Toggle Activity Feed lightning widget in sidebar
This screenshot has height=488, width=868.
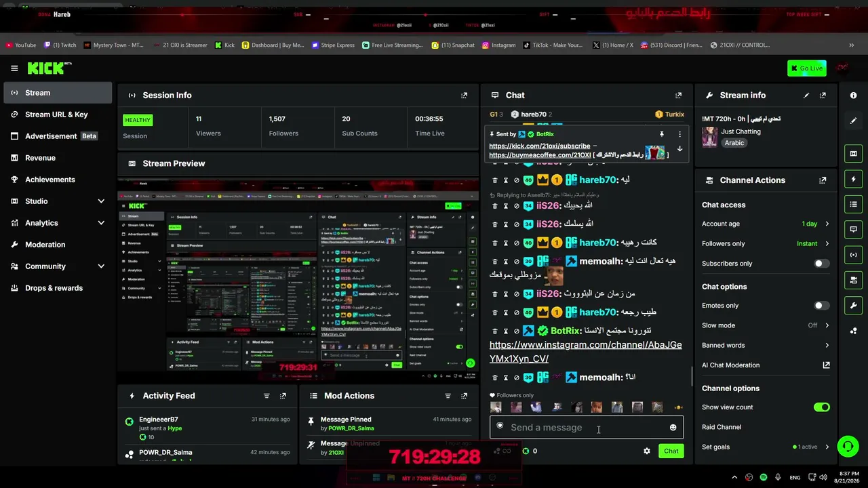coord(853,179)
